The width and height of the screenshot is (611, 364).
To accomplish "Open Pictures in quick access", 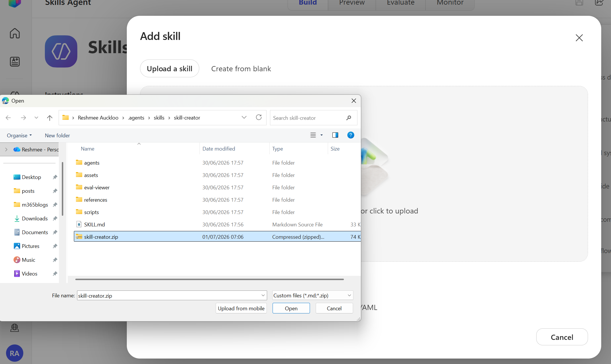I will (x=30, y=246).
